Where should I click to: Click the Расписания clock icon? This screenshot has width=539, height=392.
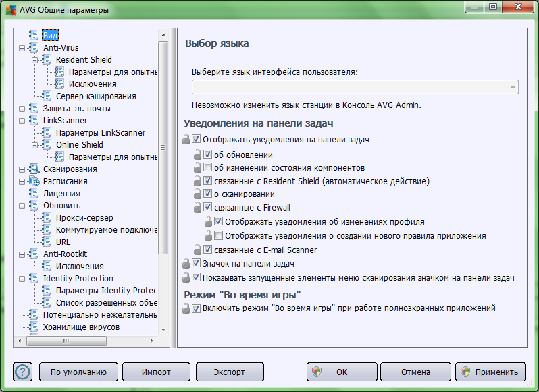(x=34, y=181)
